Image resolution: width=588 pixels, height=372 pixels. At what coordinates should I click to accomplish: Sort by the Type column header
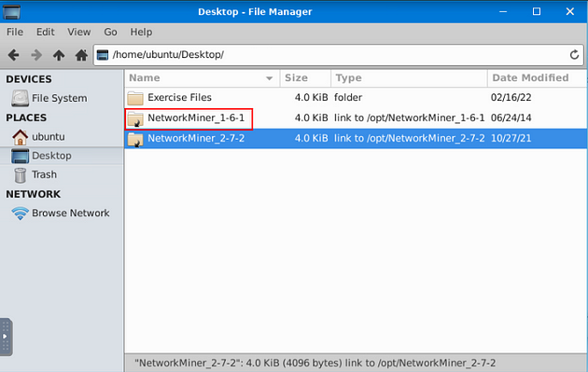(409, 78)
